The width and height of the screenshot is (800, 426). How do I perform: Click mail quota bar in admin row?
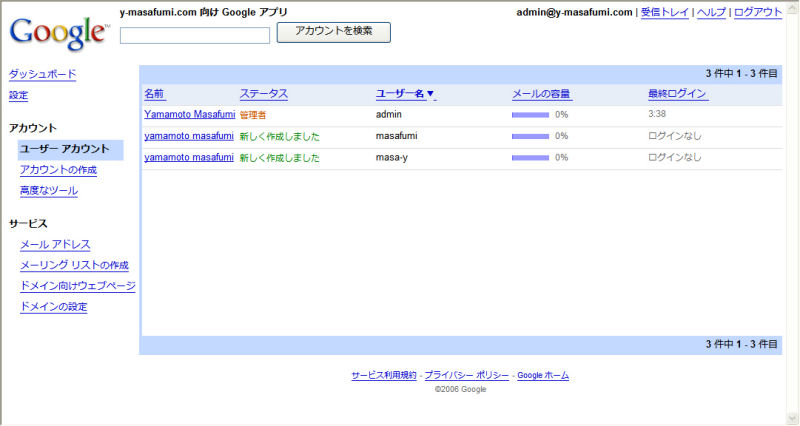(x=531, y=115)
